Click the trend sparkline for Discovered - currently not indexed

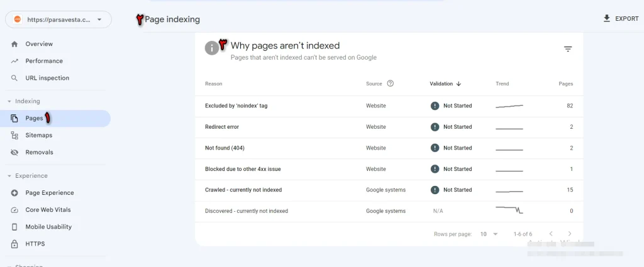[509, 210]
